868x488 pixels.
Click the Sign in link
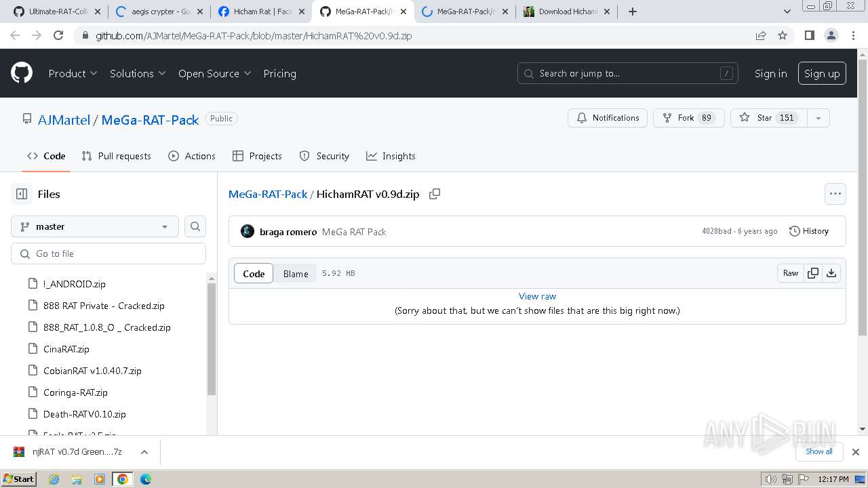(x=771, y=73)
